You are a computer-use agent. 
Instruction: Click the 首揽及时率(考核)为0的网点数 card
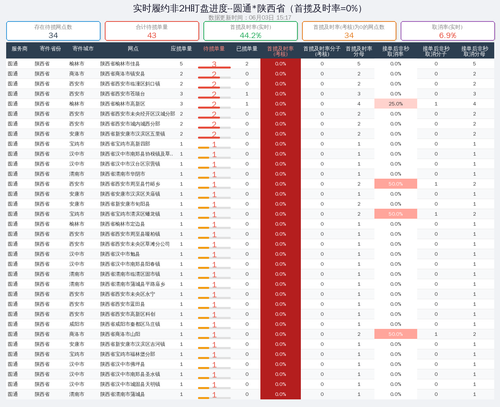349,31
